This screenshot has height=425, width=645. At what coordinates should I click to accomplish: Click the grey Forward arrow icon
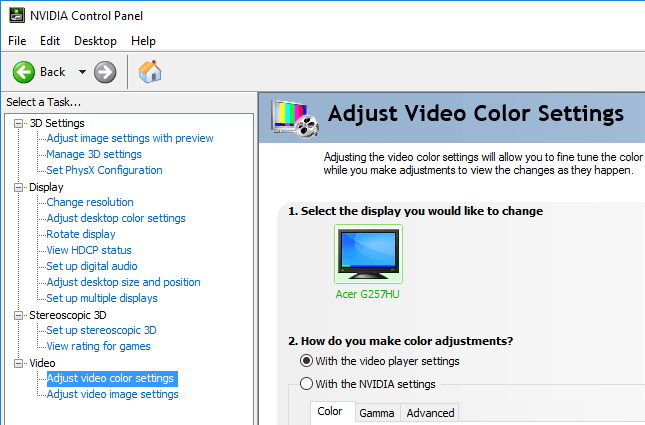click(105, 72)
